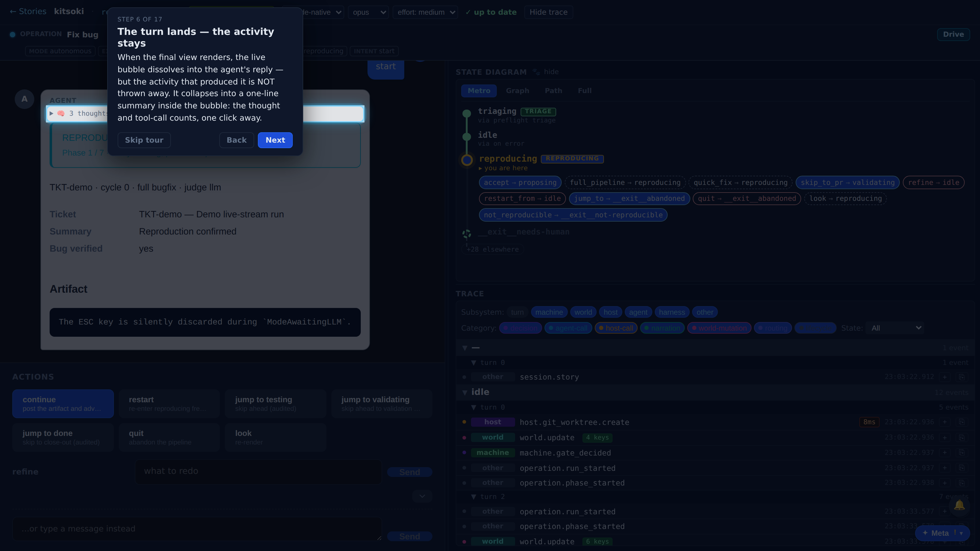Viewport: 980px width, 551px height.
Task: Toggle the machine subsystem filter
Action: [549, 312]
